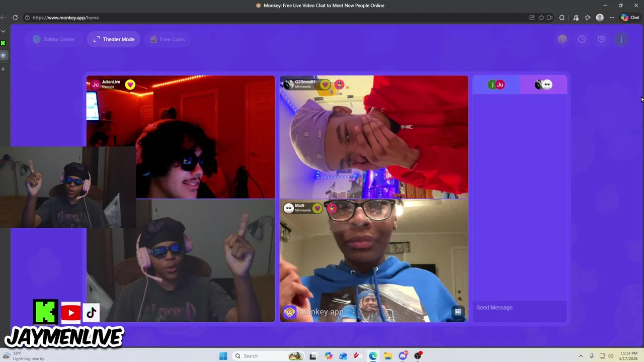This screenshot has height=362, width=644.
Task: Like Q2SmootH with the heart button
Action: [x=326, y=84]
